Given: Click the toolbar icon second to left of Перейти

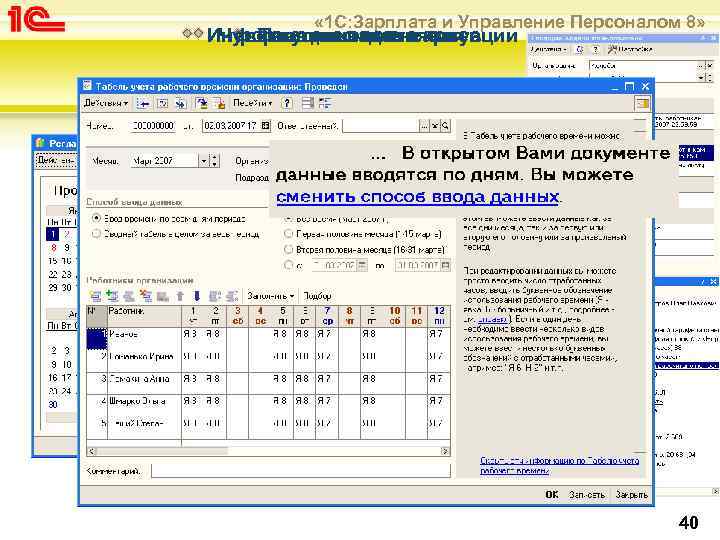Looking at the screenshot, I should [x=202, y=104].
